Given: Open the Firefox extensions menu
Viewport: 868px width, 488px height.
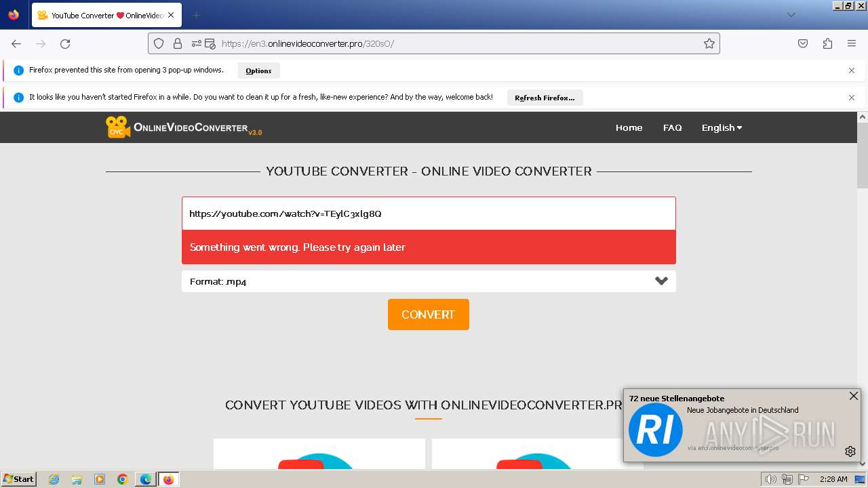Looking at the screenshot, I should [827, 43].
